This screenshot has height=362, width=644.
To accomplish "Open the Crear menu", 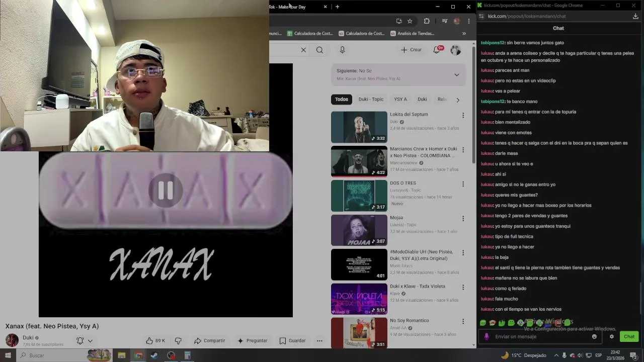I will click(411, 50).
